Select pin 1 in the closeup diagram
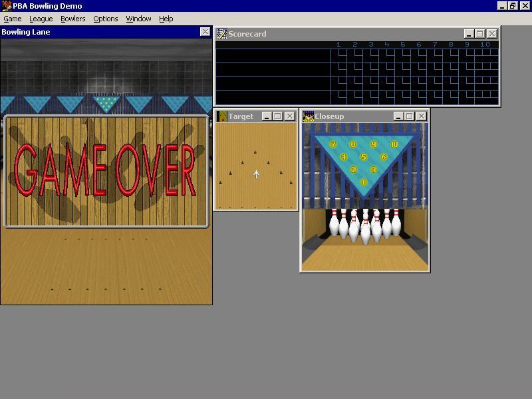 (x=364, y=182)
